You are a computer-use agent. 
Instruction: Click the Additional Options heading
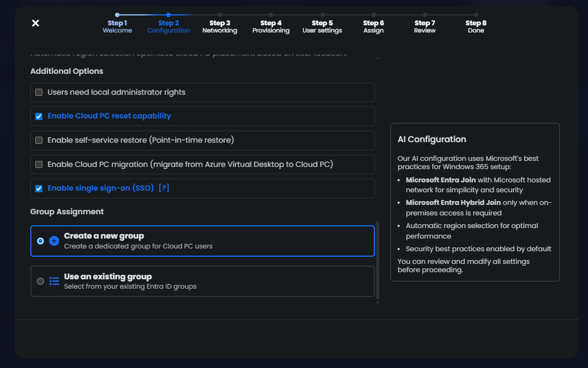tap(67, 71)
